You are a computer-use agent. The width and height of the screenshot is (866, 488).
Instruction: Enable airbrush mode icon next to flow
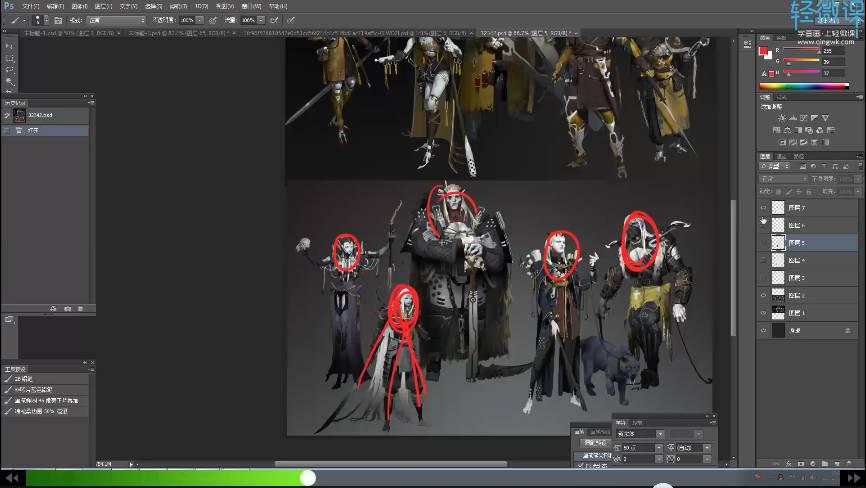(x=274, y=20)
